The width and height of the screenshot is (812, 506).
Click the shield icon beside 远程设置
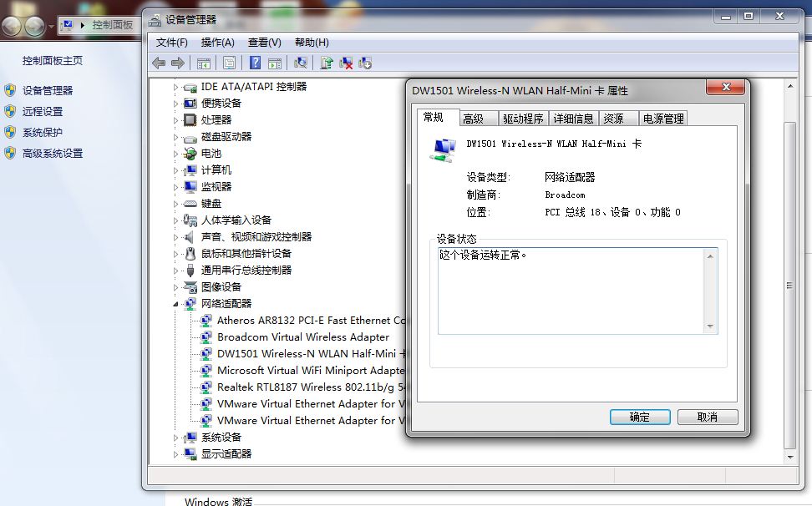point(10,111)
